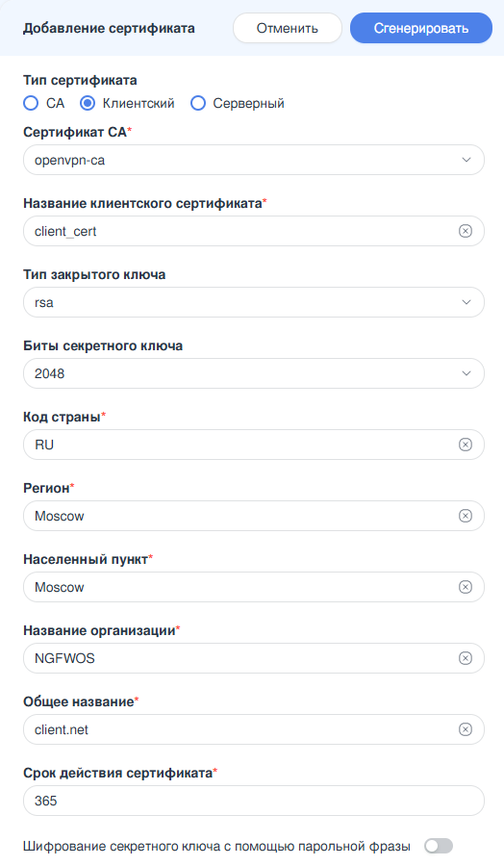Focus the Название организации text field
The width and height of the screenshot is (504, 866).
pyautogui.click(x=243, y=658)
